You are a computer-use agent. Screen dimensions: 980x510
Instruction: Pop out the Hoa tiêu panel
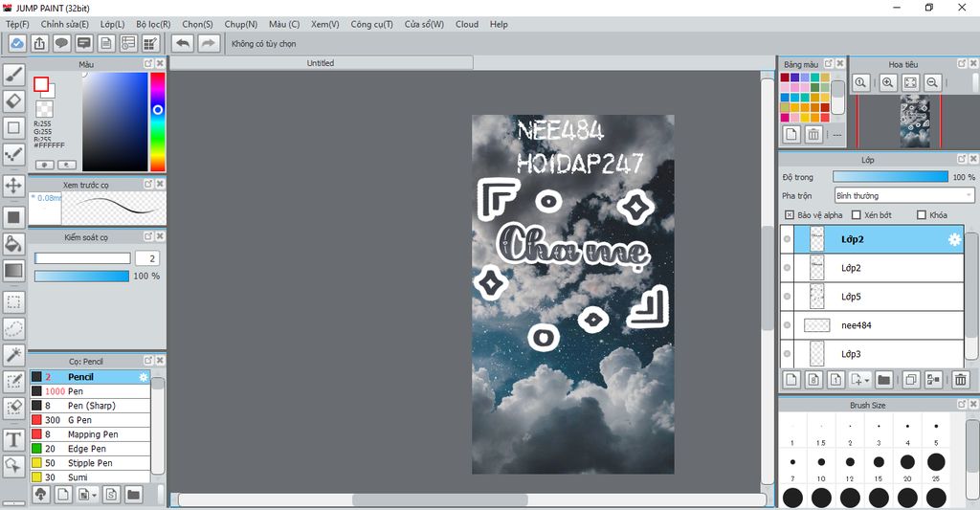pyautogui.click(x=962, y=64)
